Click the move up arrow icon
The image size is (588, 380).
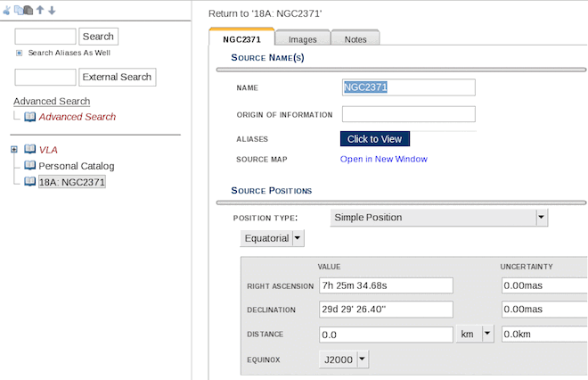[40, 10]
